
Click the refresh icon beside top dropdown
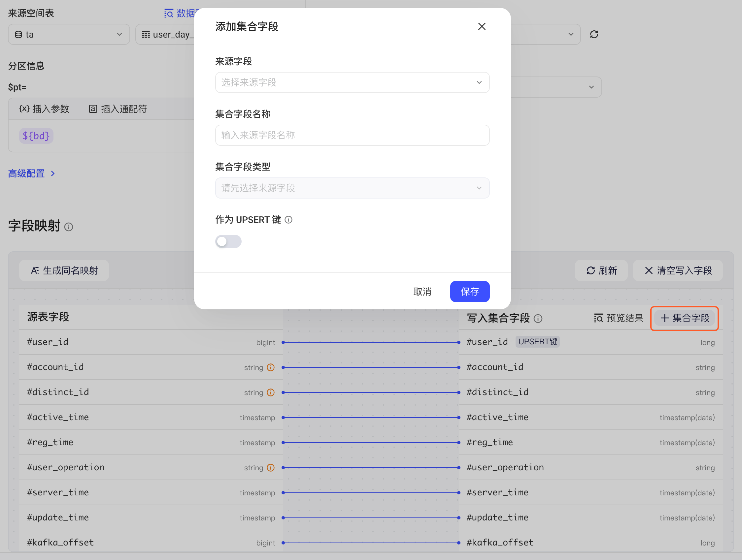coord(594,34)
